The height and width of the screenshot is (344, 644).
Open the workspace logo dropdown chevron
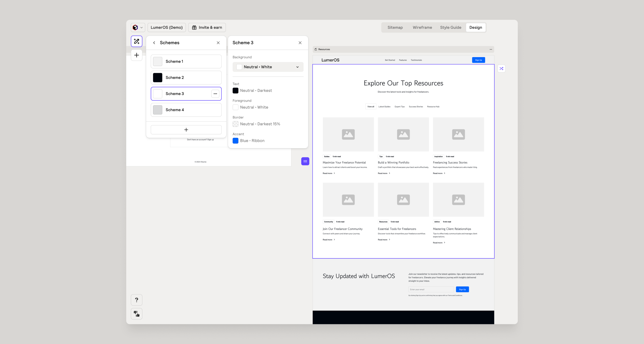(x=141, y=27)
